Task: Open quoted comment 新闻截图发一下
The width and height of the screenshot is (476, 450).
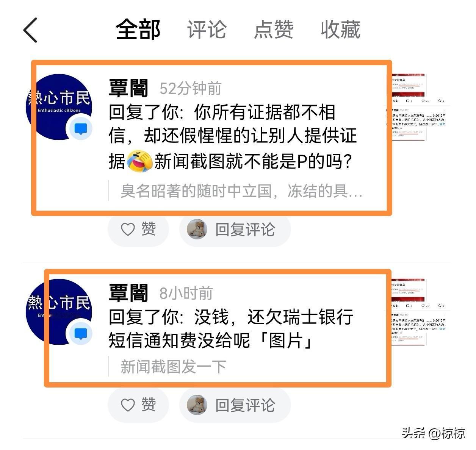Action: (173, 366)
